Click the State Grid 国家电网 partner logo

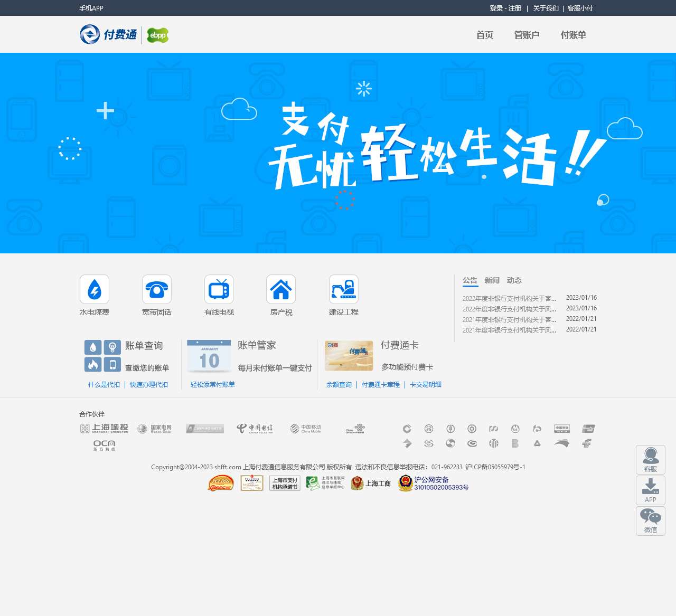(x=154, y=429)
